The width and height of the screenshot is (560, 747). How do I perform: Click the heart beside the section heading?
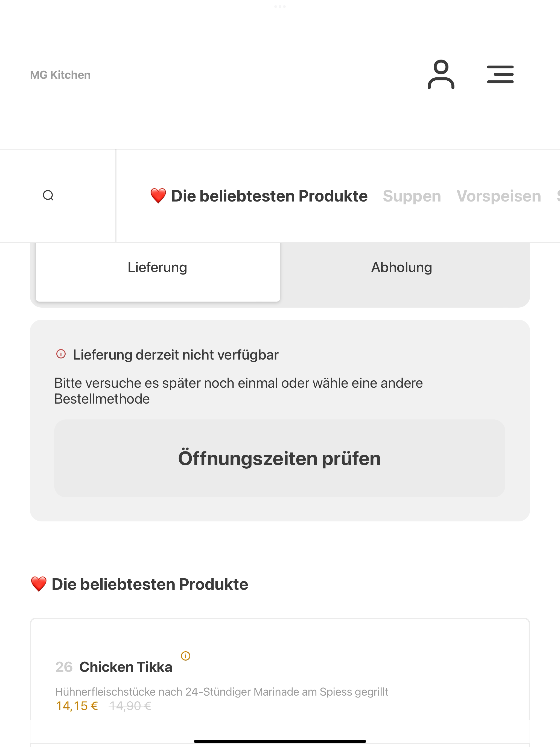[x=39, y=584]
